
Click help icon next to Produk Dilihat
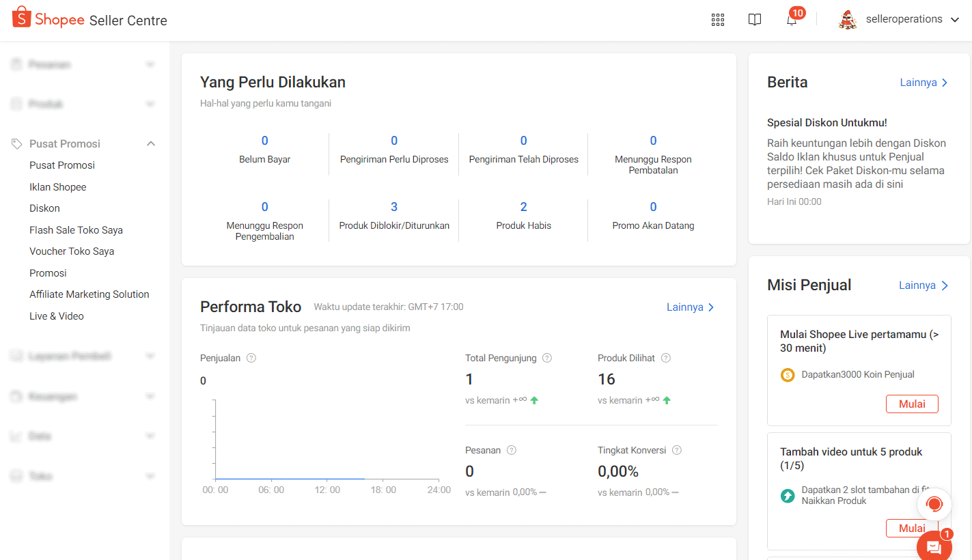[666, 358]
